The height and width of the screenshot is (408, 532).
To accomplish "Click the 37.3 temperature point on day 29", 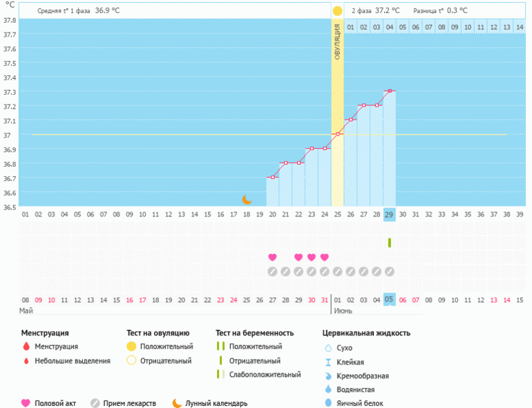I will coord(390,91).
